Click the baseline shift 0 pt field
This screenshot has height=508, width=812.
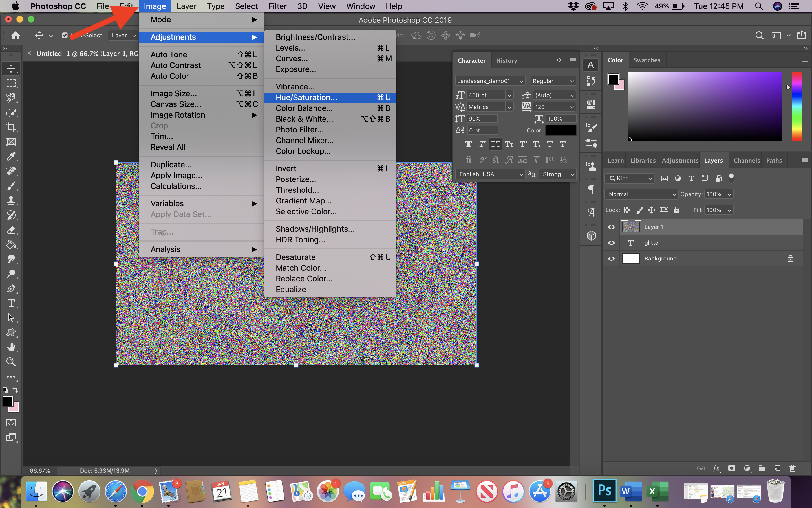(x=482, y=130)
